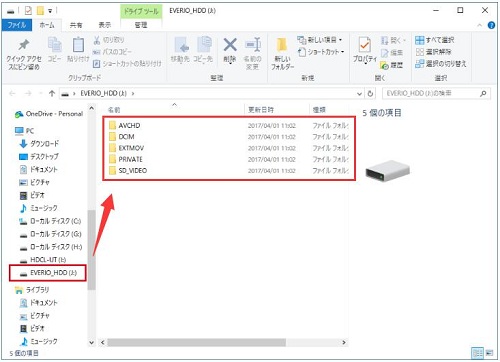The width and height of the screenshot is (500, 362).
Task: Click Select all in the ribbon
Action: pyautogui.click(x=435, y=40)
